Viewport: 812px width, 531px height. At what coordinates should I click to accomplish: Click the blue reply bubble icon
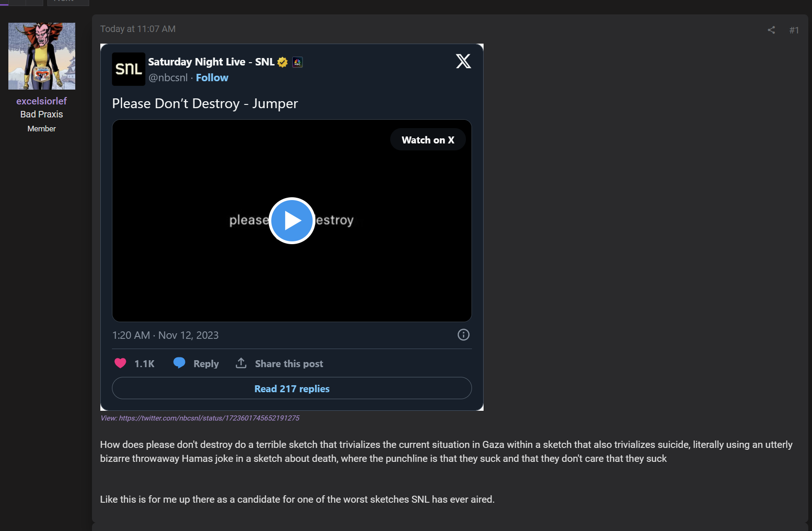(x=179, y=363)
